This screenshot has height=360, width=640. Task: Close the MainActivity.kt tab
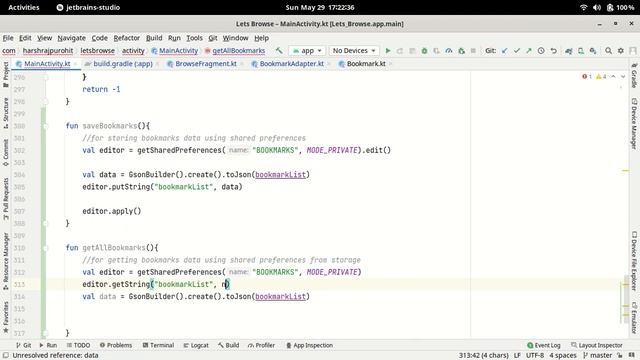(76, 64)
